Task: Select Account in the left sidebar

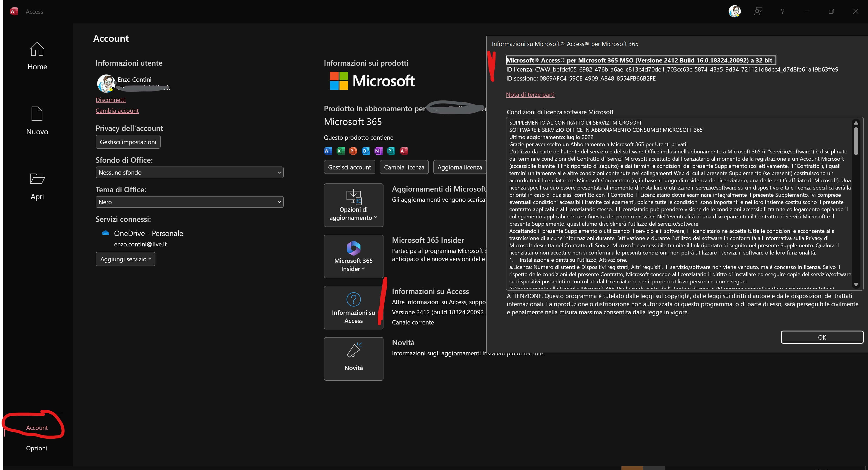Action: coord(37,428)
